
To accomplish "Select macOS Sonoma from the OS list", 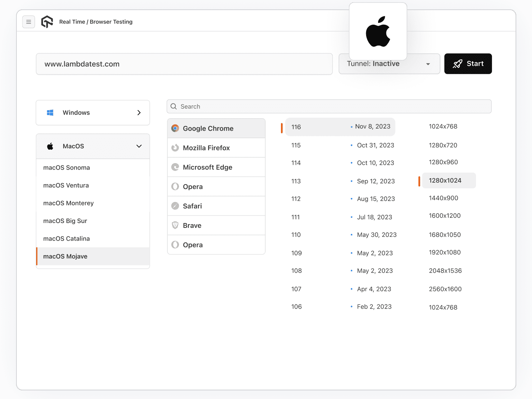I will (x=66, y=167).
